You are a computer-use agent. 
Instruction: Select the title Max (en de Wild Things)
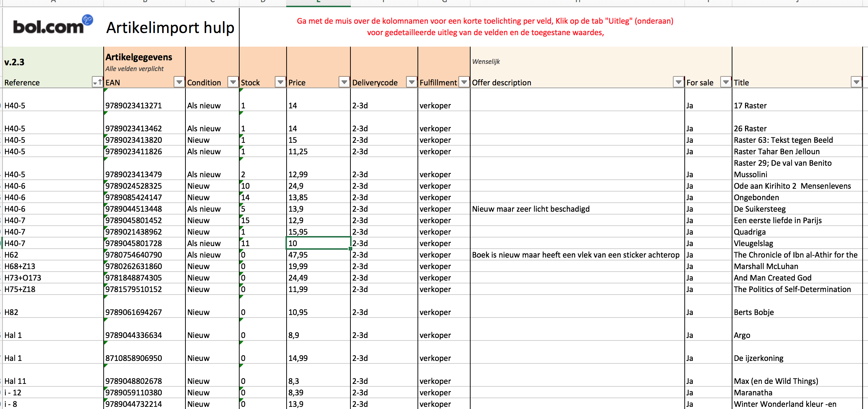(797, 375)
